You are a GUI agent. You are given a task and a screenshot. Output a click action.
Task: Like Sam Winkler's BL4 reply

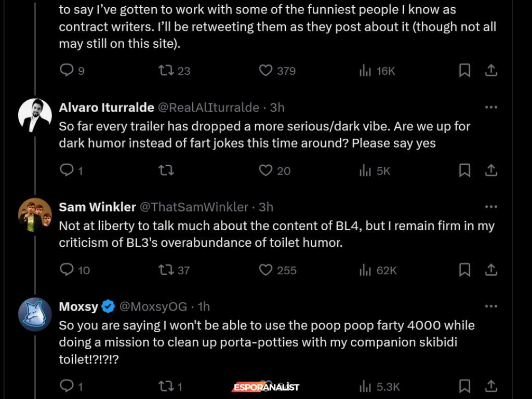pyautogui.click(x=266, y=270)
